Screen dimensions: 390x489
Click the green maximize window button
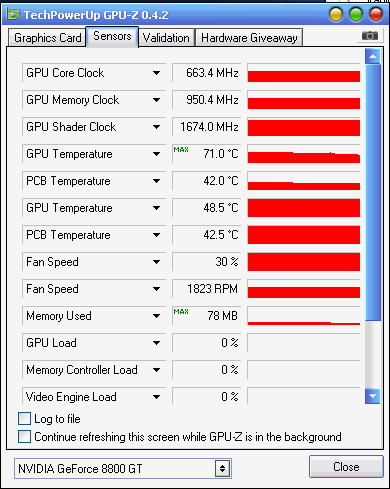[356, 14]
